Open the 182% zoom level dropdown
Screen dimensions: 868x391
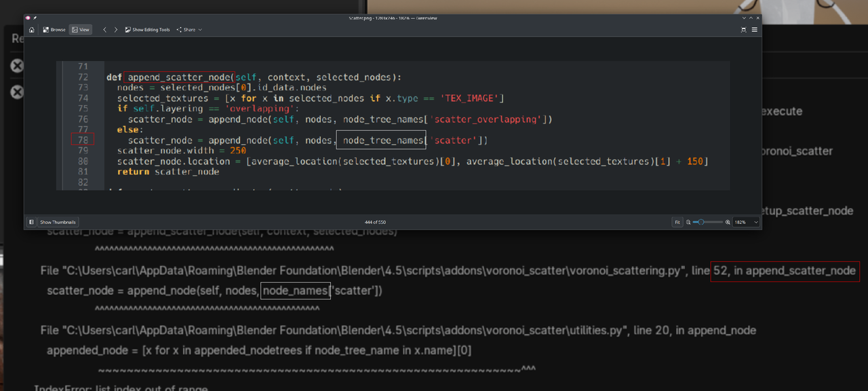746,222
